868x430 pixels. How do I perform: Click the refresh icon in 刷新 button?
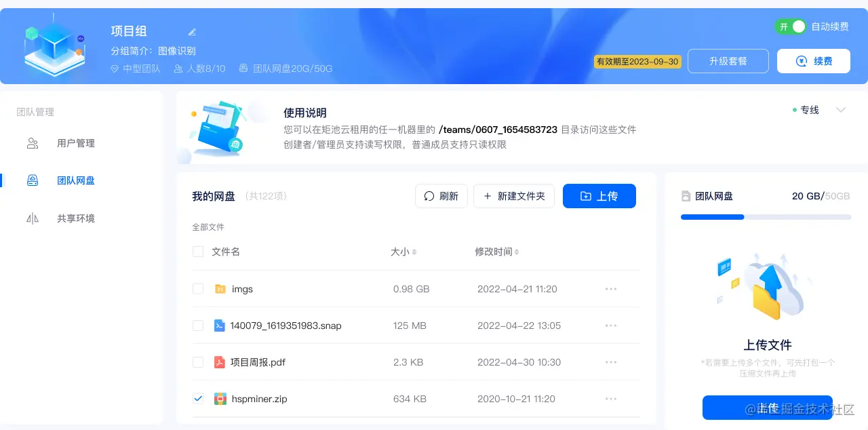click(429, 196)
